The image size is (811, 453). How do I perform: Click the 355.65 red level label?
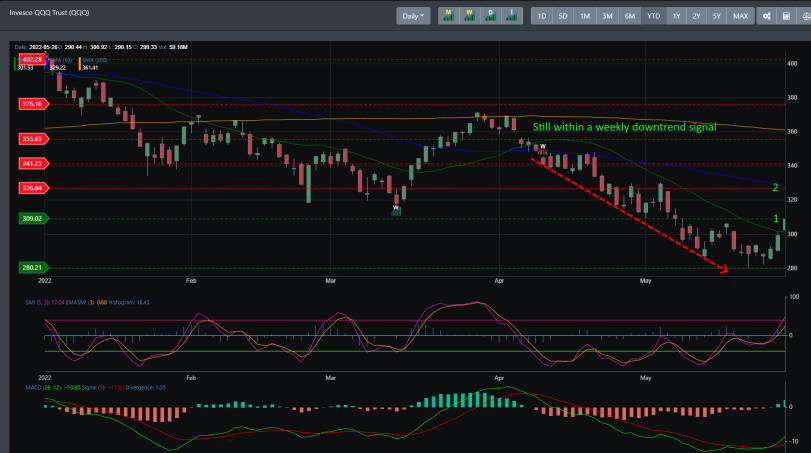pos(32,139)
